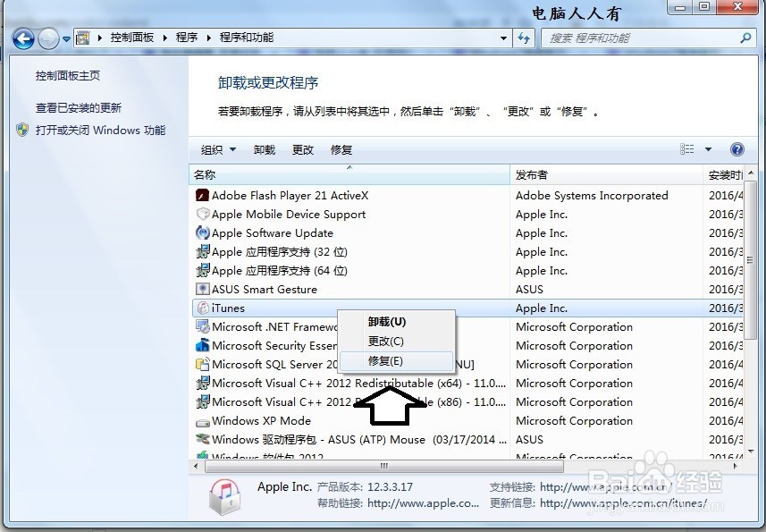766x532 pixels.
Task: Click the horizontal scrollbar right arrow
Action: [736, 466]
